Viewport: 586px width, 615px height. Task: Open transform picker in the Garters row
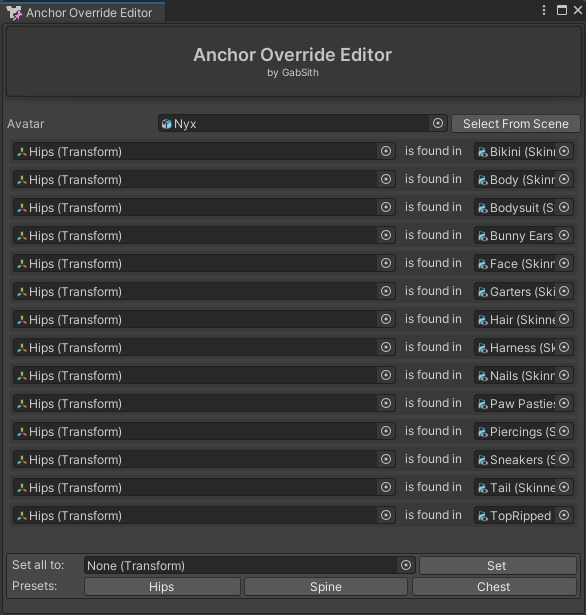[x=386, y=291]
